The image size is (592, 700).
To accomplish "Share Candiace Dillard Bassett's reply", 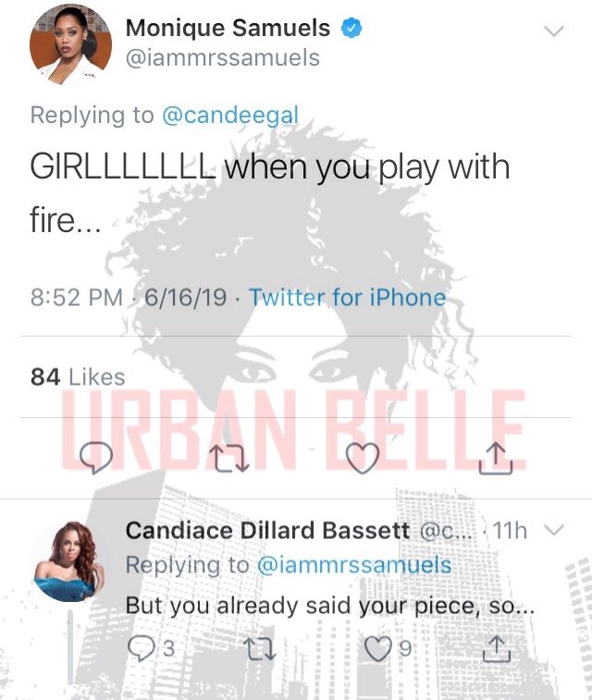I will click(497, 648).
